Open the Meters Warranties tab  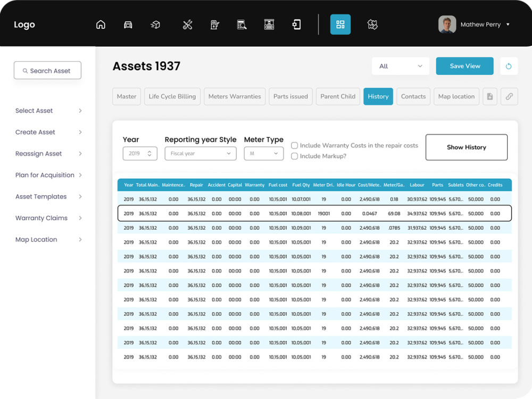pyautogui.click(x=235, y=96)
